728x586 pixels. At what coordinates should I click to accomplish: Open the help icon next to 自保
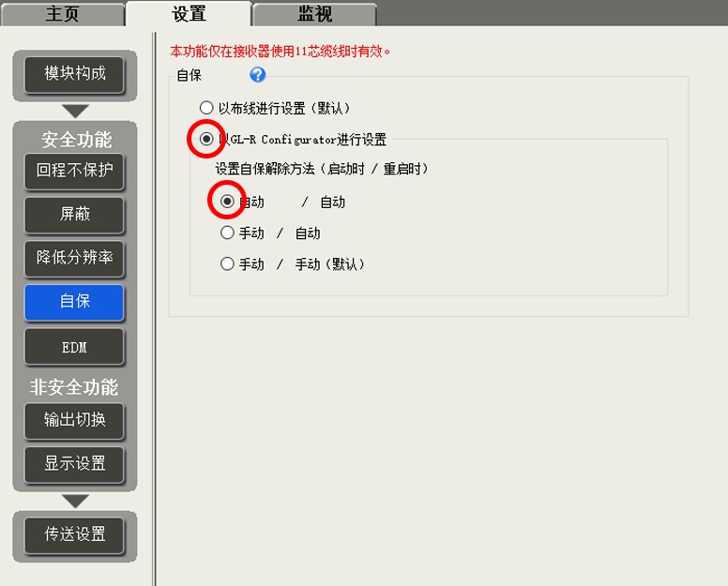pyautogui.click(x=258, y=75)
